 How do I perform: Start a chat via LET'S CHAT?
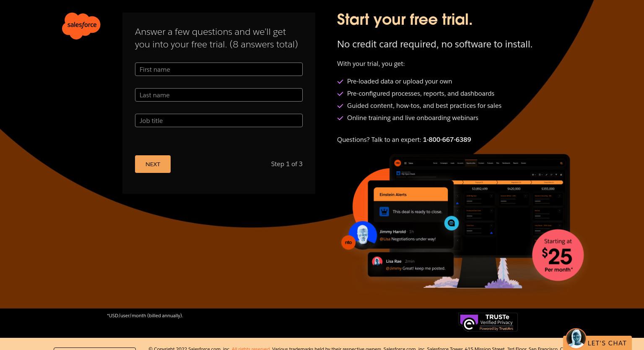(x=607, y=343)
